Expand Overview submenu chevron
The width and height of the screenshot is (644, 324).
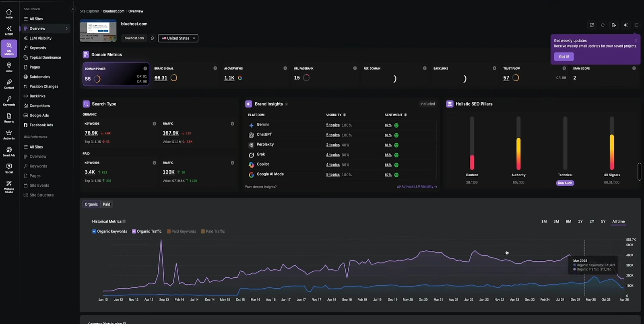pos(67,29)
